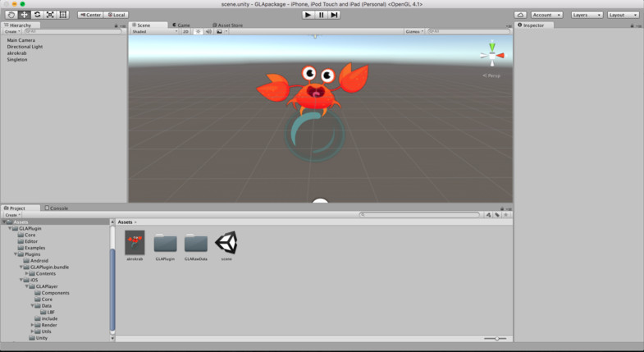This screenshot has height=352, width=644.
Task: Select the akrokrab asset thumbnail
Action: (135, 243)
